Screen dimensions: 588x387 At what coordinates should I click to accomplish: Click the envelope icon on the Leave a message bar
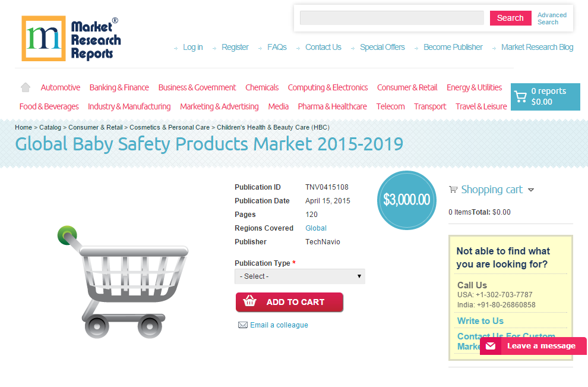490,345
